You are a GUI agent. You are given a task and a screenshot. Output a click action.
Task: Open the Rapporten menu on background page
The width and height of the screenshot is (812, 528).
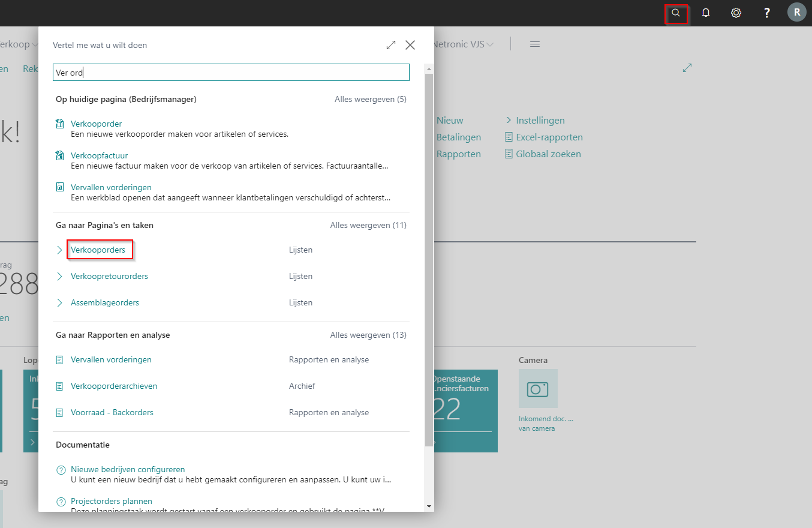[459, 154]
